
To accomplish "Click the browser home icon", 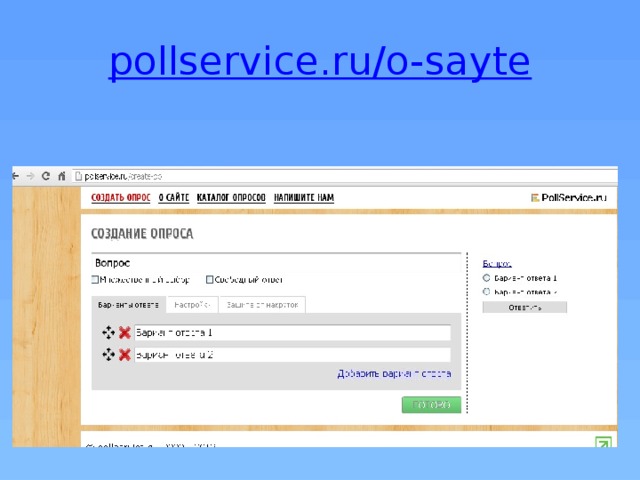I will point(62,176).
